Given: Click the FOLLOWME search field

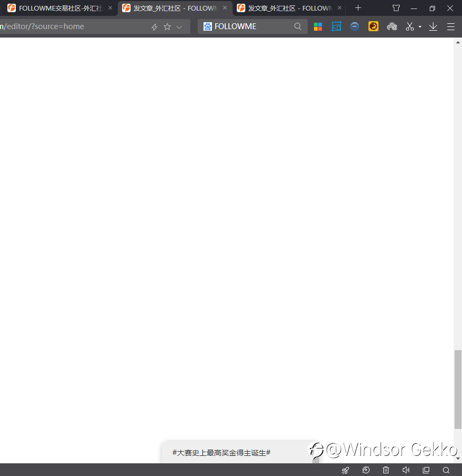Looking at the screenshot, I should [x=252, y=26].
